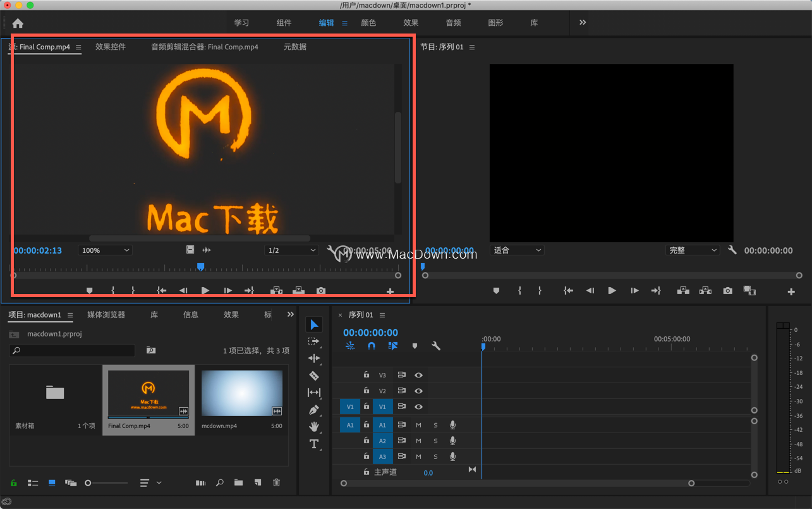Open Comparison View in Program monitor
The width and height of the screenshot is (812, 509).
coord(749,290)
